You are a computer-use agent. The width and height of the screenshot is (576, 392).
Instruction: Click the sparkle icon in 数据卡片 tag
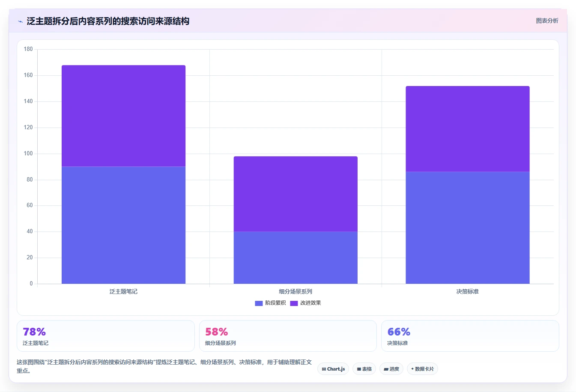[412, 368]
